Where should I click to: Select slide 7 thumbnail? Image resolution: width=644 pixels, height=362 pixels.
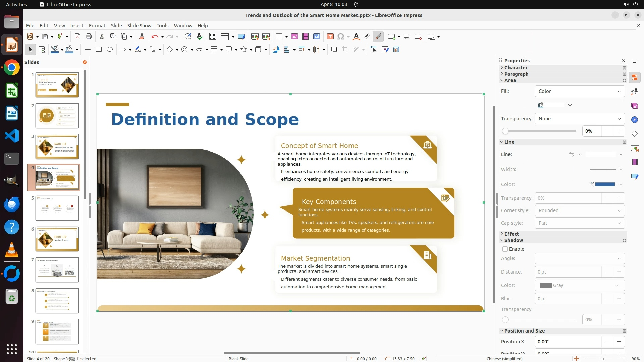pos(57,270)
